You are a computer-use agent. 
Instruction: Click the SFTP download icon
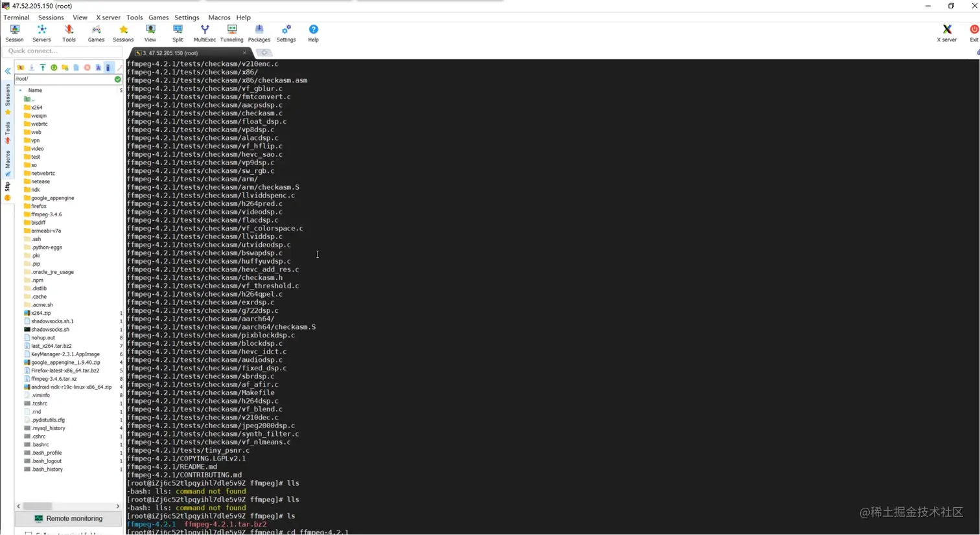[x=32, y=67]
